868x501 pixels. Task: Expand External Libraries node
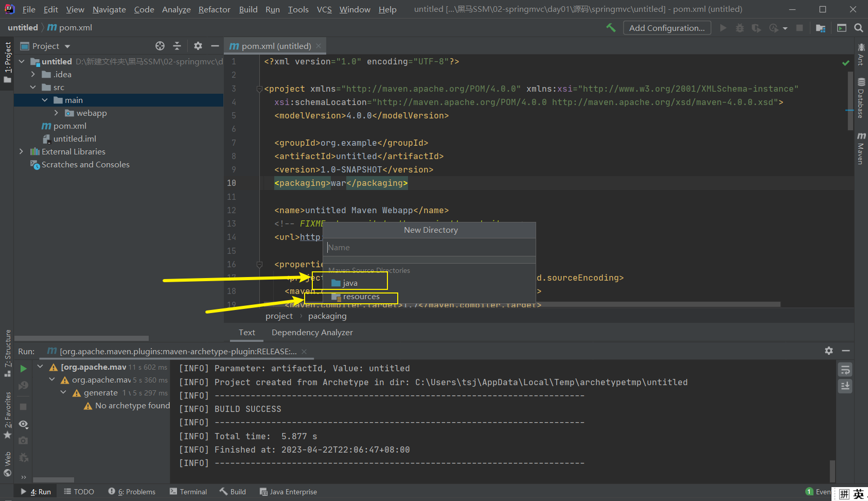pos(21,151)
